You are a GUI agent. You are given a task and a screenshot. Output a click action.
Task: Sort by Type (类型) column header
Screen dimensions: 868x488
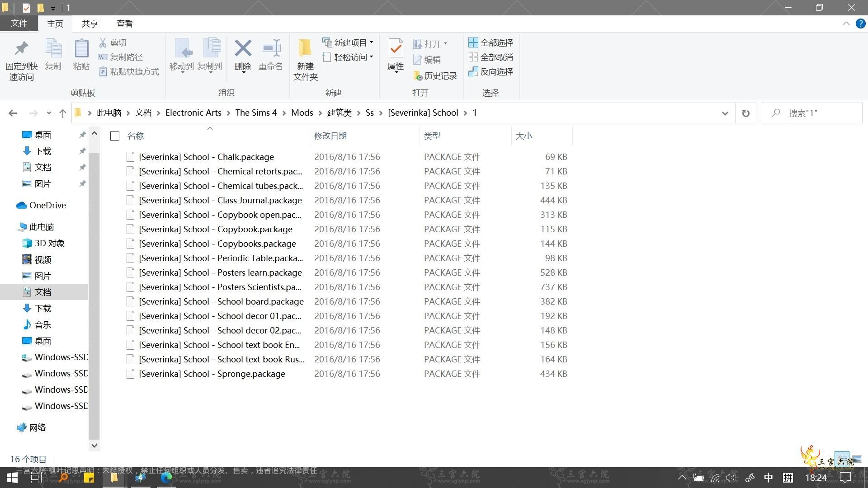point(432,136)
